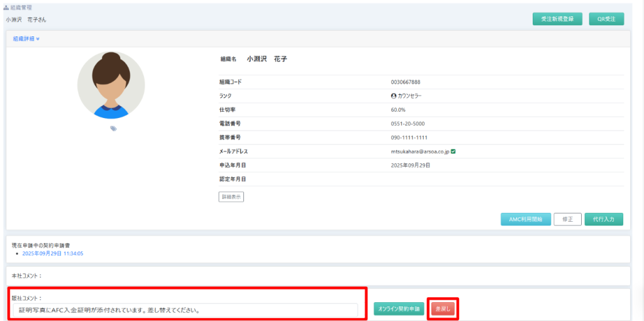Click the profile avatar image
Viewport: 644px width, 321px height.
111,85
